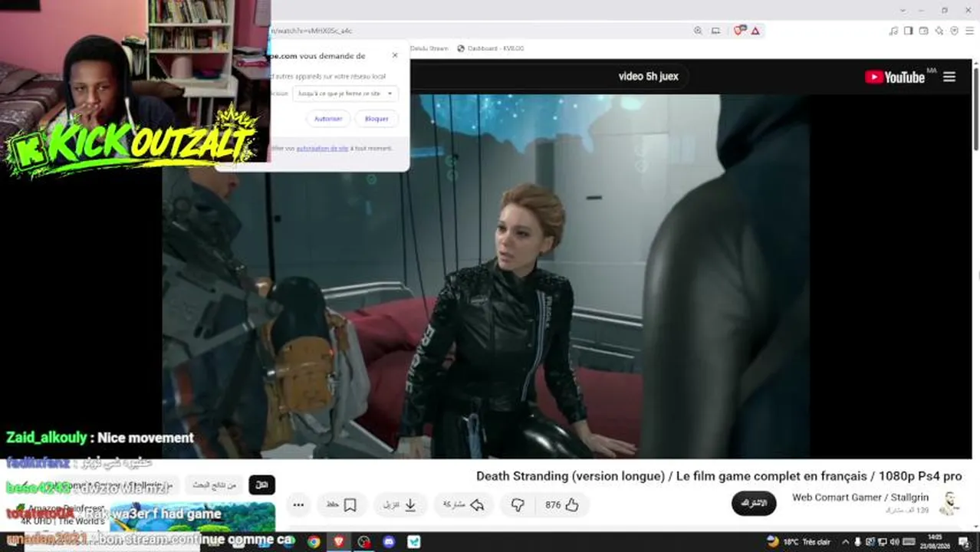Image resolution: width=980 pixels, height=552 pixels.
Task: Click the weather 18°C Très clair widget
Action: 797,542
